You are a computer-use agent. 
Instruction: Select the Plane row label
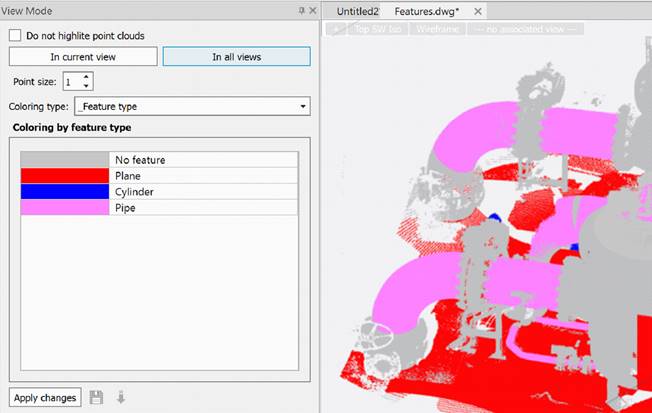pyautogui.click(x=128, y=176)
